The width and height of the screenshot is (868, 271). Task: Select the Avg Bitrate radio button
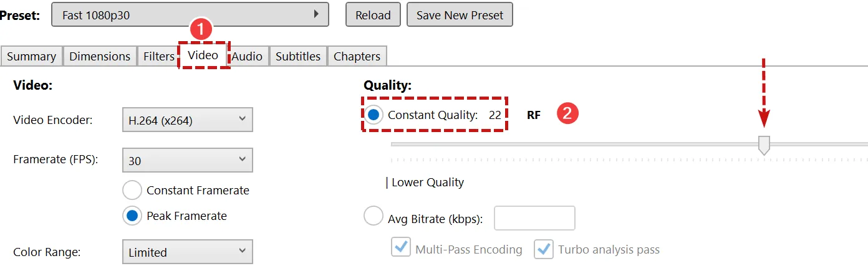tap(373, 217)
